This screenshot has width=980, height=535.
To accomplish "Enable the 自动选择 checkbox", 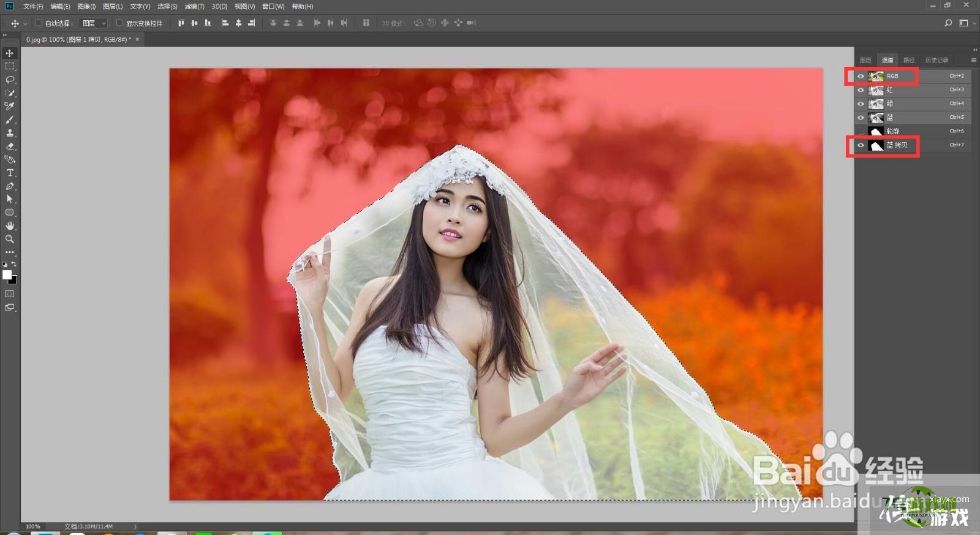I will (x=39, y=23).
